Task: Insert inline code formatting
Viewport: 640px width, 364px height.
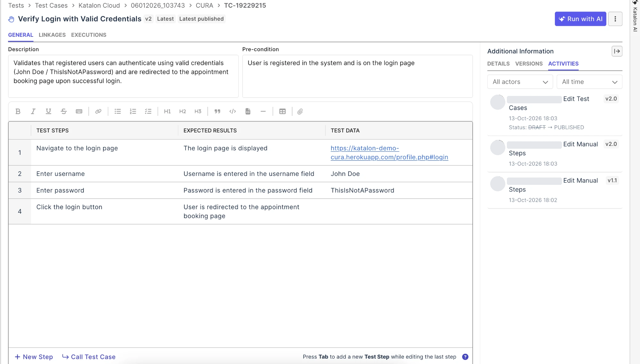Action: coord(233,111)
